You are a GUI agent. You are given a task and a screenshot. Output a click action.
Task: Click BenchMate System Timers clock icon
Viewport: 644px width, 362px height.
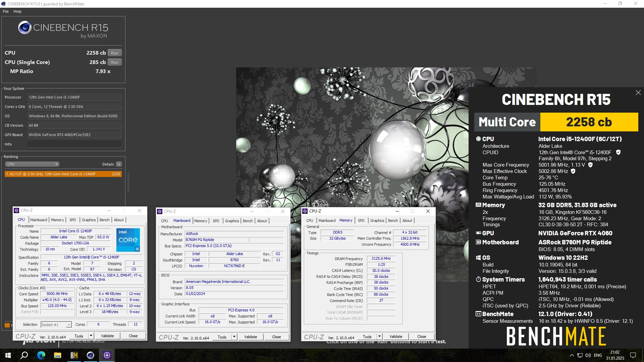coord(478,279)
